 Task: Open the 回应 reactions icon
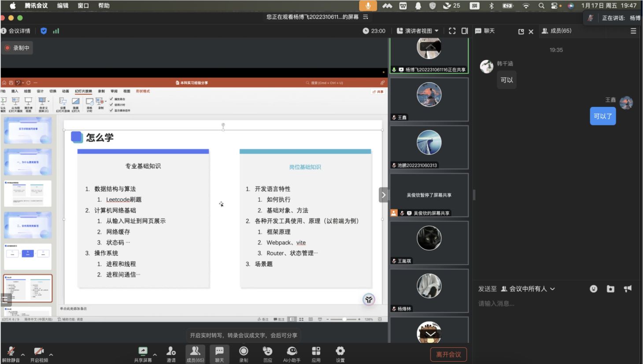tap(267, 351)
